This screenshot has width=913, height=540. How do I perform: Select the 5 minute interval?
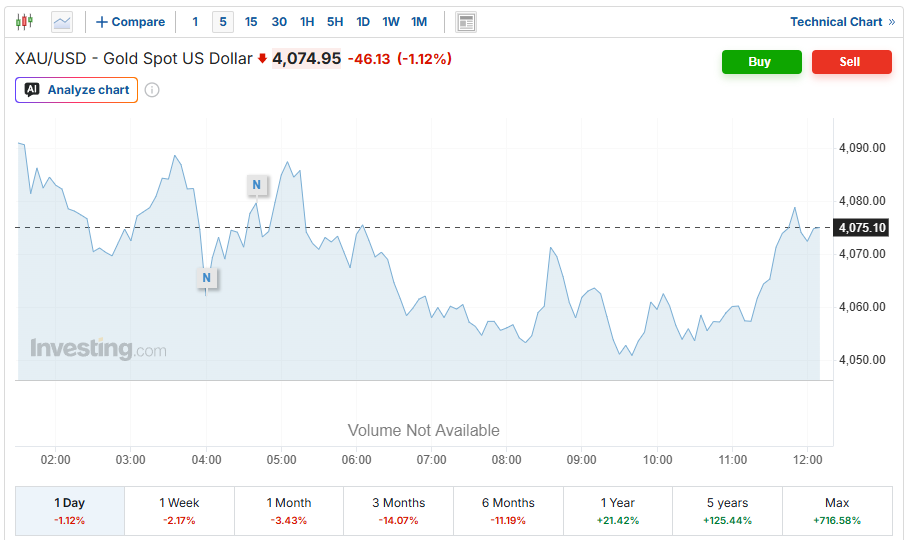(223, 22)
